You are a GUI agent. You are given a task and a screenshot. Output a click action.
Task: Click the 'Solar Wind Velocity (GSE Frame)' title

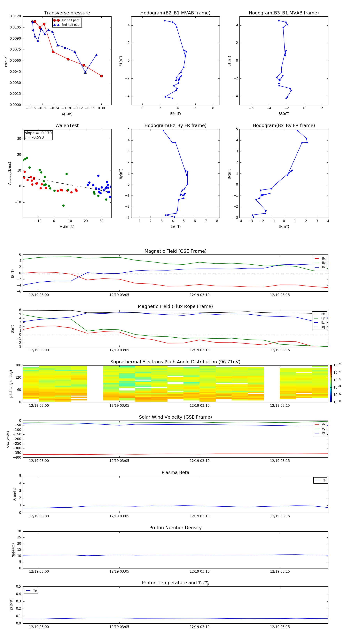coord(175,417)
